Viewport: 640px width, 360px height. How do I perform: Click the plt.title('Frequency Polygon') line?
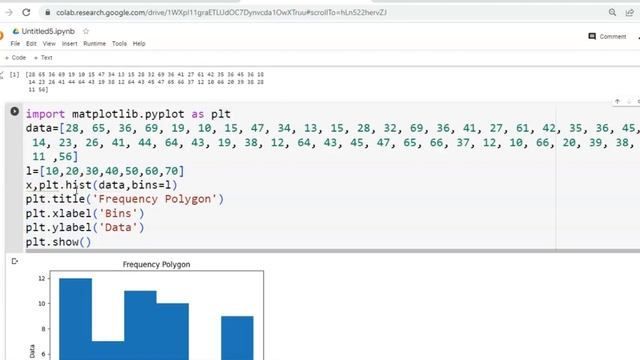[125, 199]
